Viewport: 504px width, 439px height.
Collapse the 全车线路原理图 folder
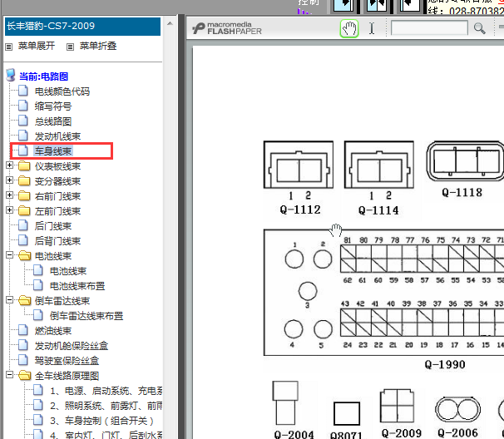click(x=10, y=375)
